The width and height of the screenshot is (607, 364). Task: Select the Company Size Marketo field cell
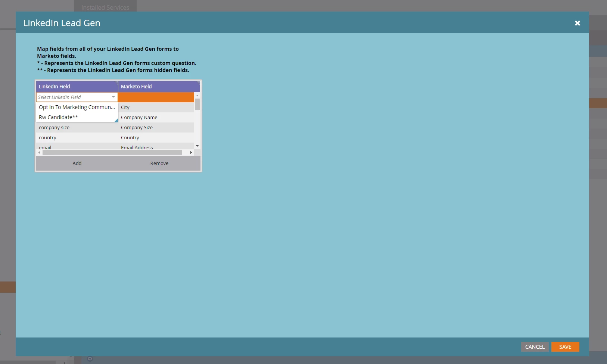(x=156, y=127)
